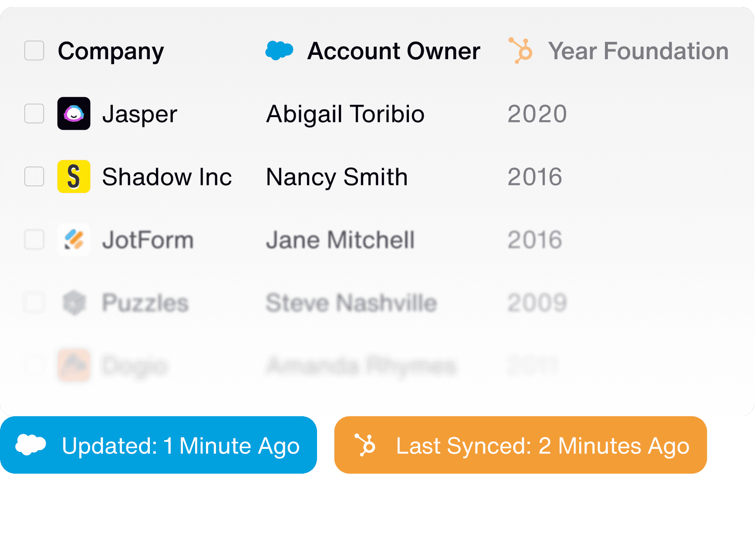Check the Jasper row checkbox

coord(34,114)
